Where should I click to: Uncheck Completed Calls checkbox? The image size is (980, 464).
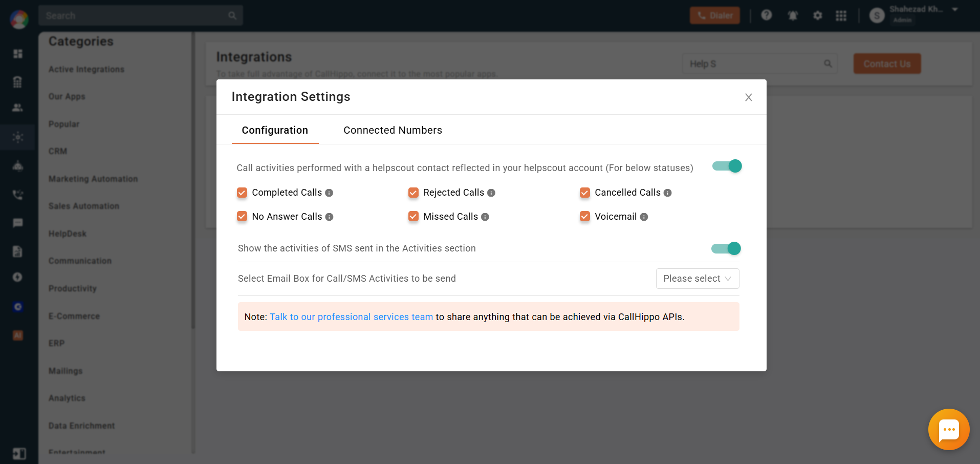[242, 193]
